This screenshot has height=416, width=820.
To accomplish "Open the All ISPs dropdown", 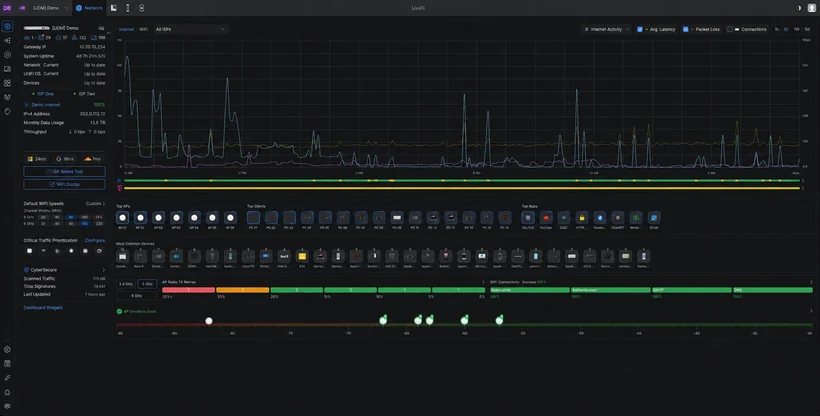I will click(x=190, y=29).
